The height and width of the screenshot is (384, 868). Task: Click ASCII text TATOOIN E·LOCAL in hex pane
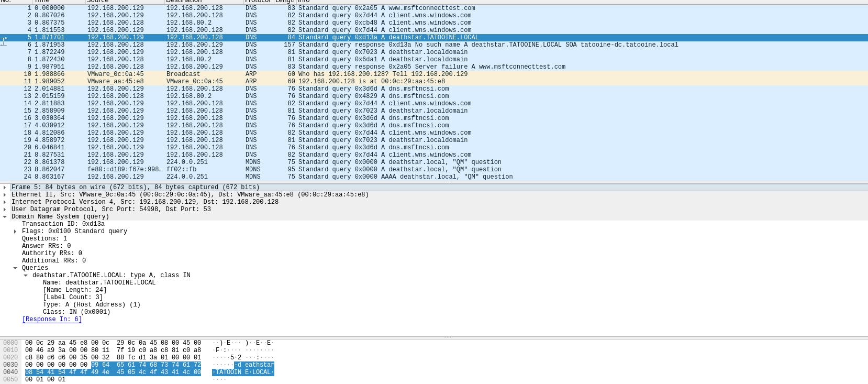coord(243,372)
